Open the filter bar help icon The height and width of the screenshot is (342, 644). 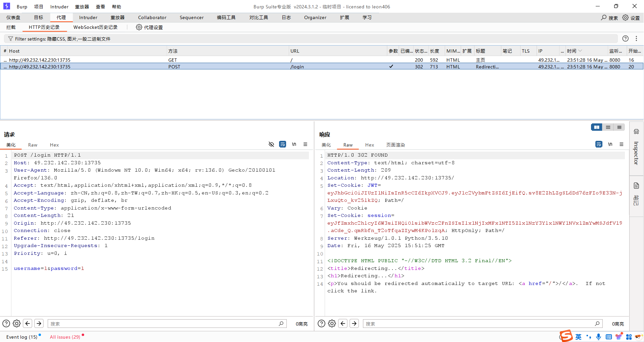(625, 39)
